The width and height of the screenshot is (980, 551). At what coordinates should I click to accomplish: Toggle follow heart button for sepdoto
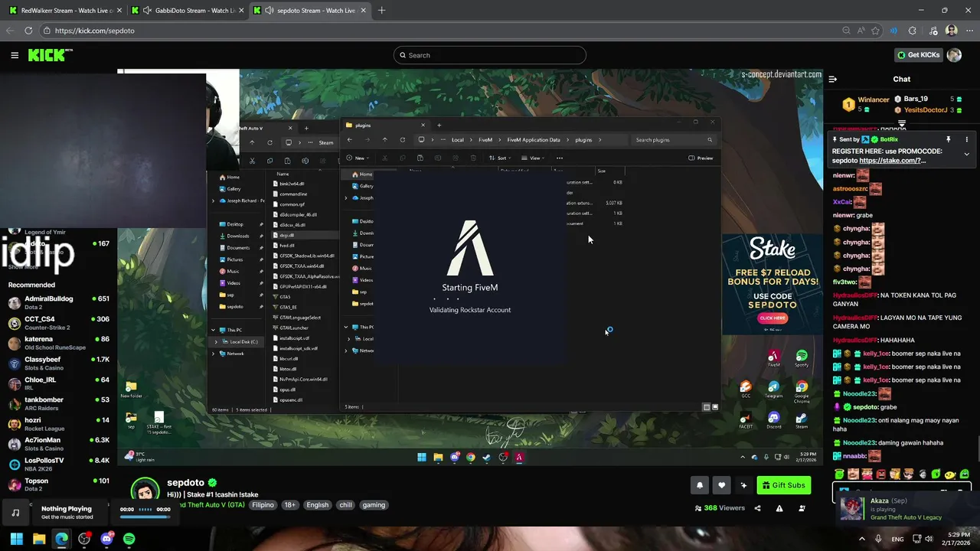coord(721,485)
